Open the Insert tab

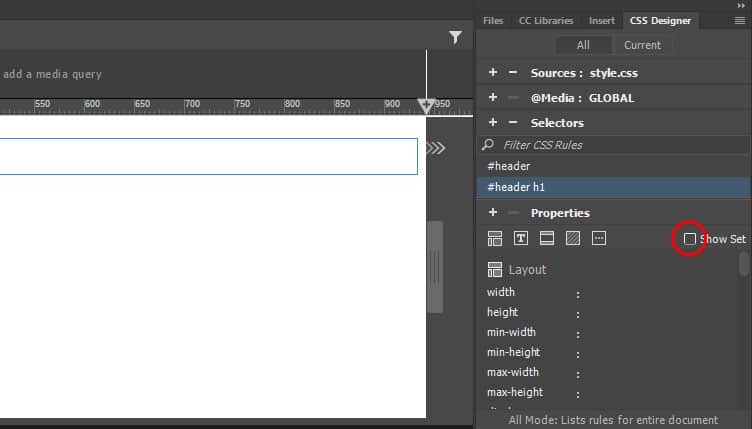click(601, 21)
